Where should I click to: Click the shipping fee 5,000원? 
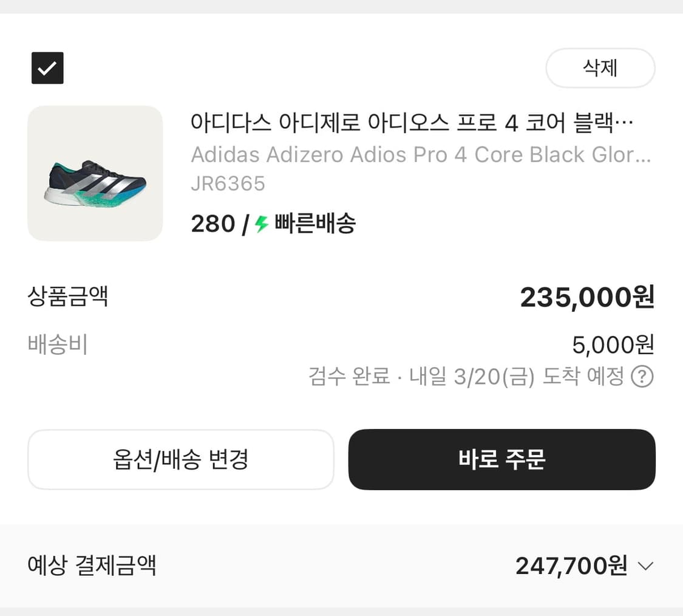(x=613, y=344)
